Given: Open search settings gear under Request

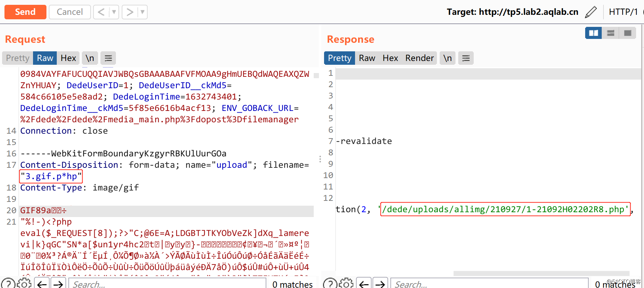Looking at the screenshot, I should click(x=24, y=284).
